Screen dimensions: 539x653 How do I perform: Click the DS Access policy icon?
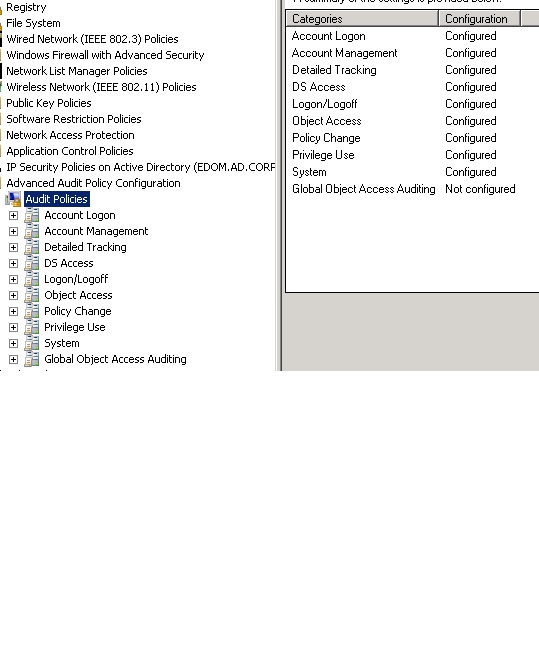coord(32,263)
